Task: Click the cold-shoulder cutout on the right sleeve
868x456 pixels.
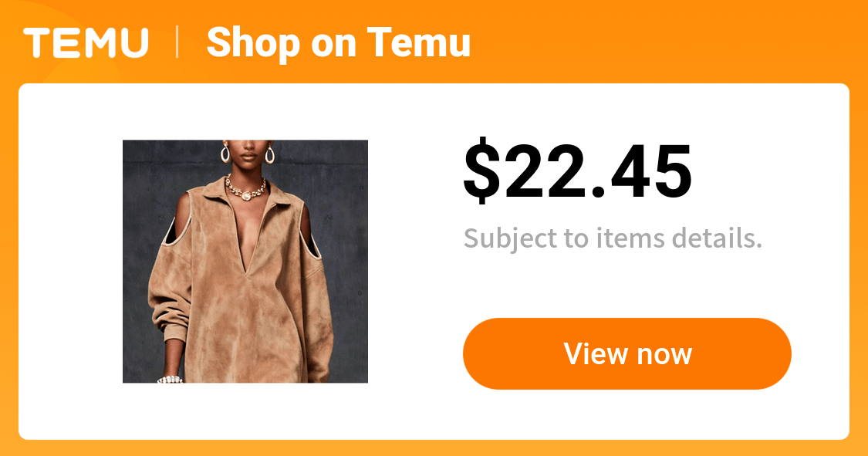Action: [311, 232]
